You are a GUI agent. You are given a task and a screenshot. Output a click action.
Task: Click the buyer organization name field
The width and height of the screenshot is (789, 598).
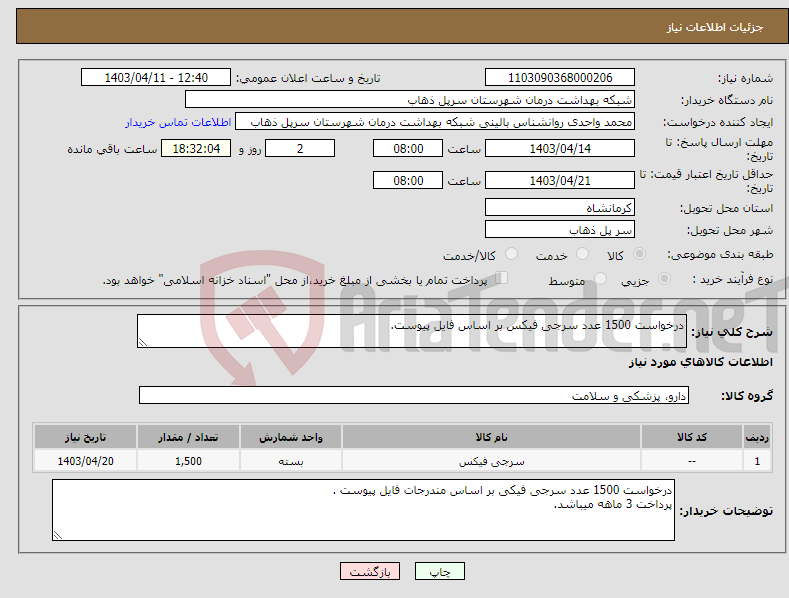410,100
